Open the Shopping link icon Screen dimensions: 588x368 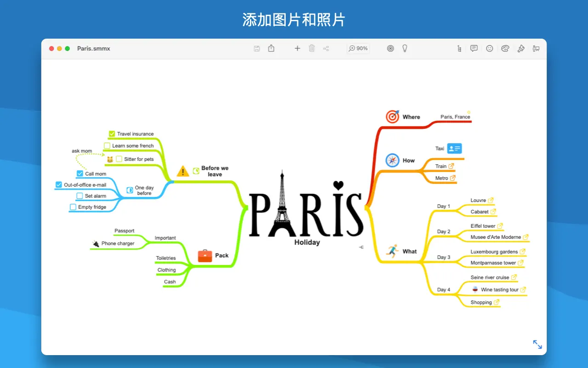click(x=497, y=302)
